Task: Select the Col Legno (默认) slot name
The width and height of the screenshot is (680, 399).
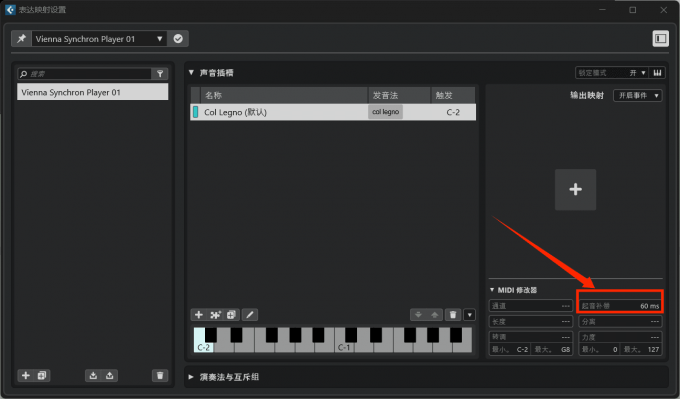Action: click(x=235, y=112)
